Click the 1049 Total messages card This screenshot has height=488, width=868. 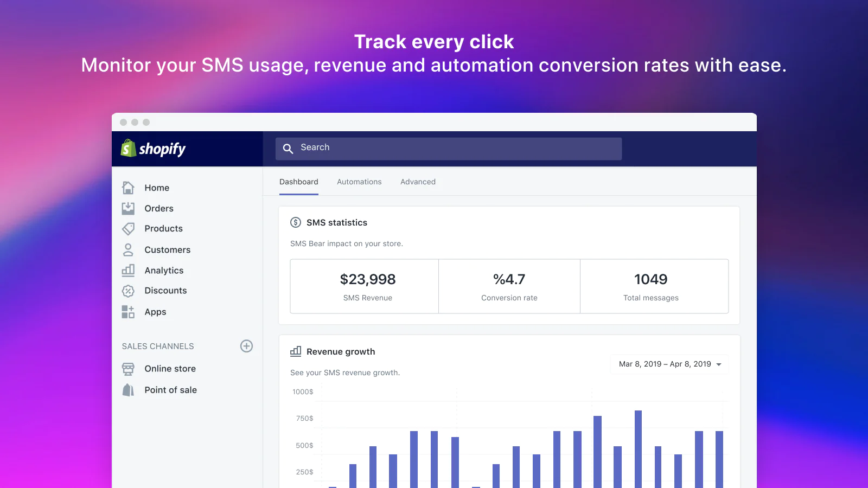click(654, 286)
